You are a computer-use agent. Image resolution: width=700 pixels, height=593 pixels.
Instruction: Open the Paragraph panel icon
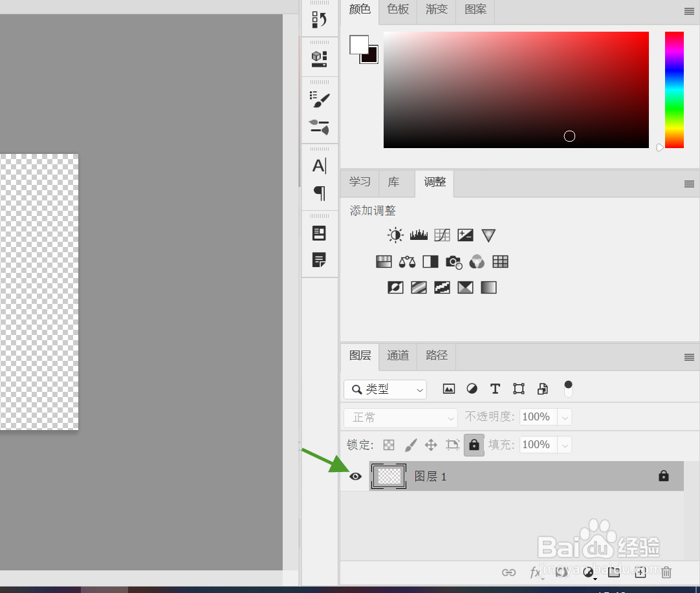[x=319, y=193]
